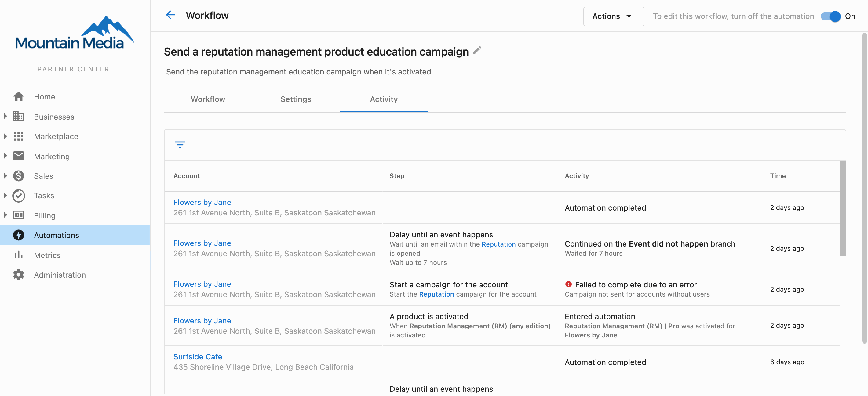
Task: Click the Billing icon in sidebar
Action: tap(19, 215)
